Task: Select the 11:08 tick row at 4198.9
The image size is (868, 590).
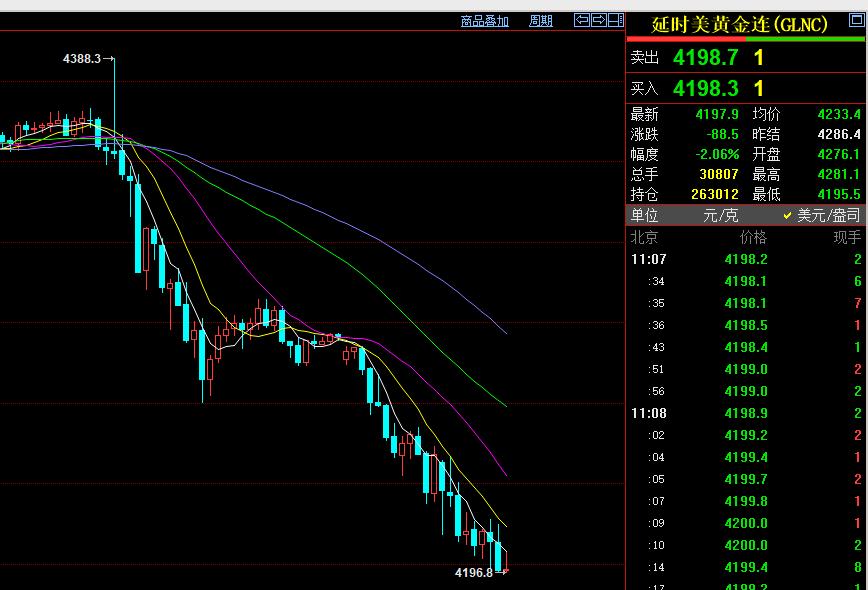Action: click(746, 413)
